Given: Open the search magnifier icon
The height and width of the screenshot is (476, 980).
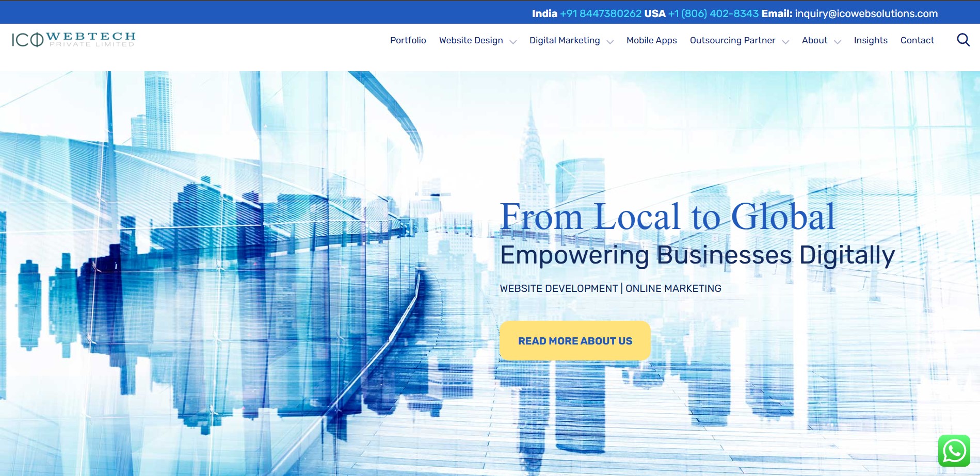Looking at the screenshot, I should 963,40.
